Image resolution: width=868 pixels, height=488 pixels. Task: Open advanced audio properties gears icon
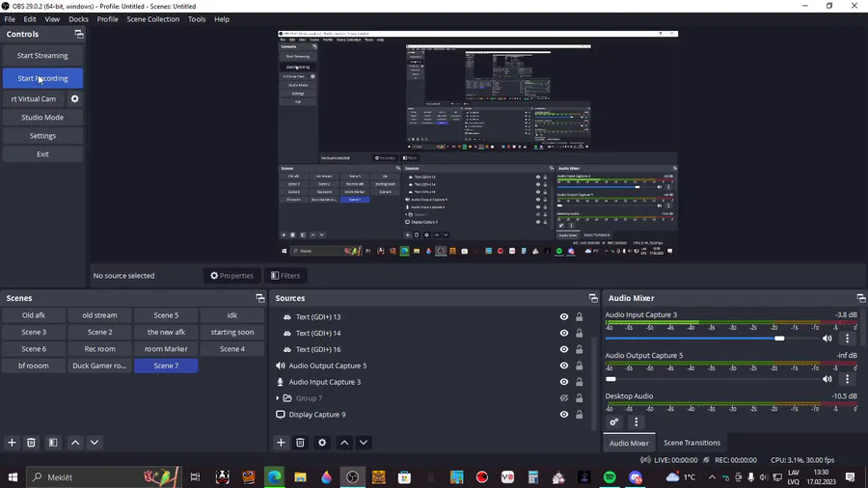point(614,422)
